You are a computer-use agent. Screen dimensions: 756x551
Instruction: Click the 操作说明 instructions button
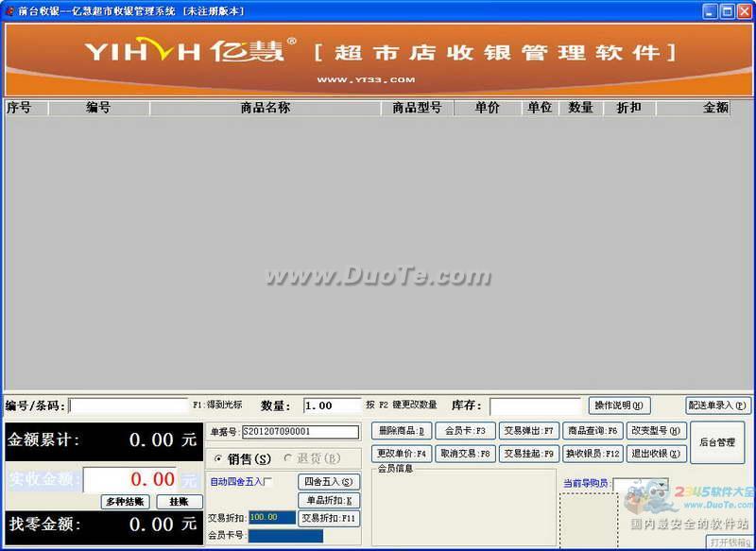coord(619,405)
